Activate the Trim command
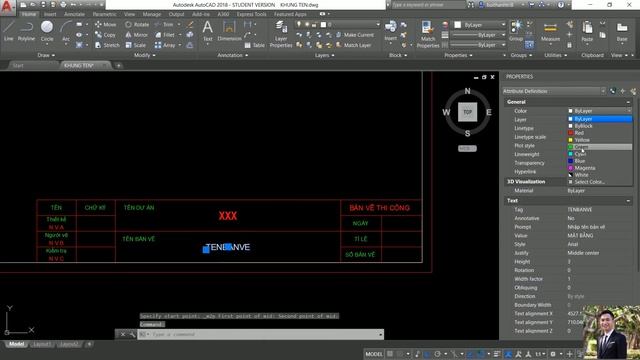Screen dimensions: 640x360 pyautogui.click(x=164, y=24)
